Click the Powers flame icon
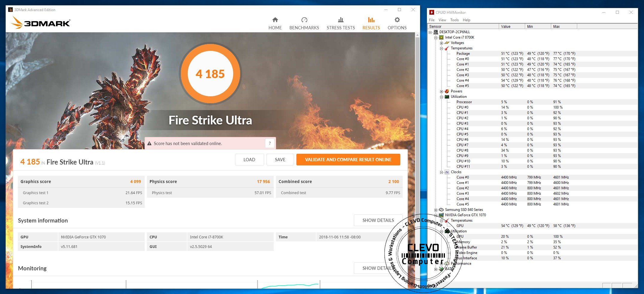 point(447,91)
